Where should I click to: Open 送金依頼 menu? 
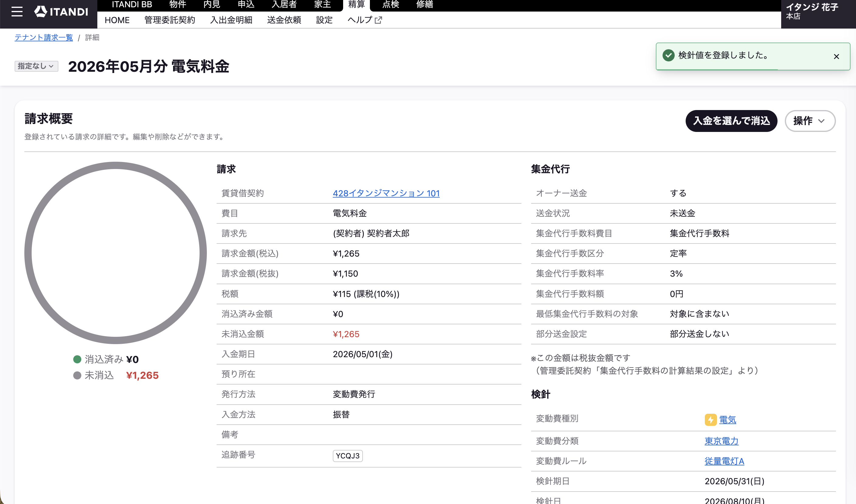[284, 20]
